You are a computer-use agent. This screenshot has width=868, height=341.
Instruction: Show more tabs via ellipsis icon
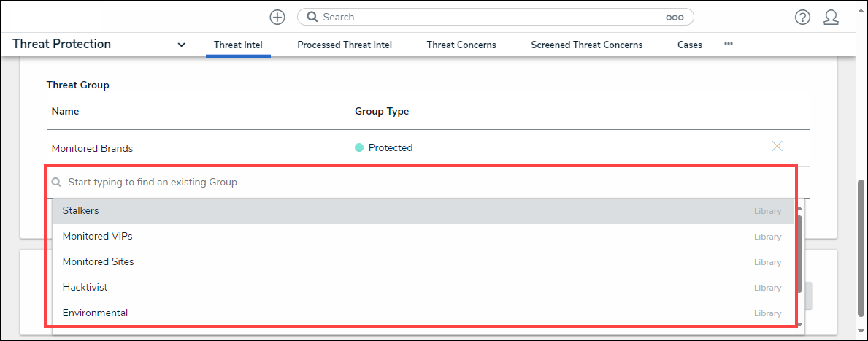(728, 44)
